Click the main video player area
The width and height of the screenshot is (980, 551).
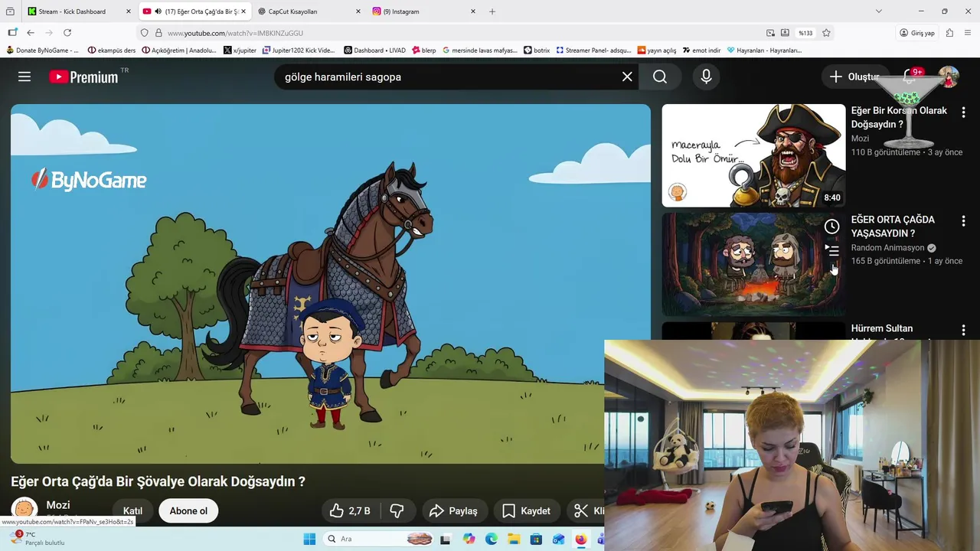pos(331,283)
